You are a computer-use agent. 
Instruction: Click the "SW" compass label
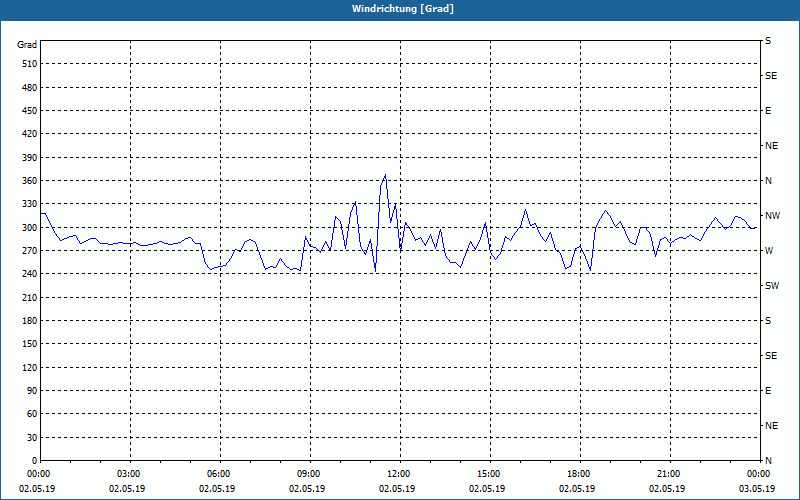click(772, 286)
